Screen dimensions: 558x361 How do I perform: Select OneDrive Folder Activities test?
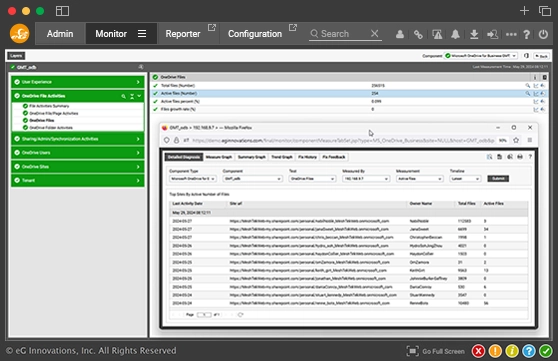click(51, 127)
